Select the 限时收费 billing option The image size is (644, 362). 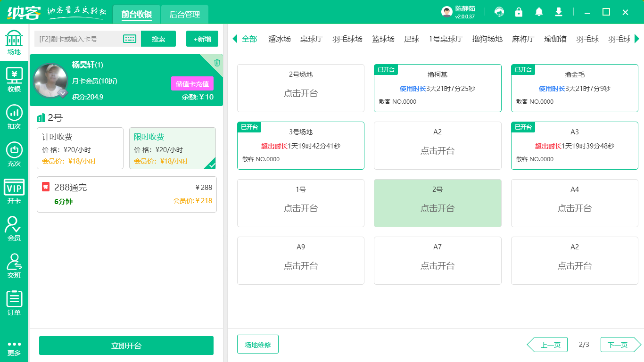[x=172, y=148]
